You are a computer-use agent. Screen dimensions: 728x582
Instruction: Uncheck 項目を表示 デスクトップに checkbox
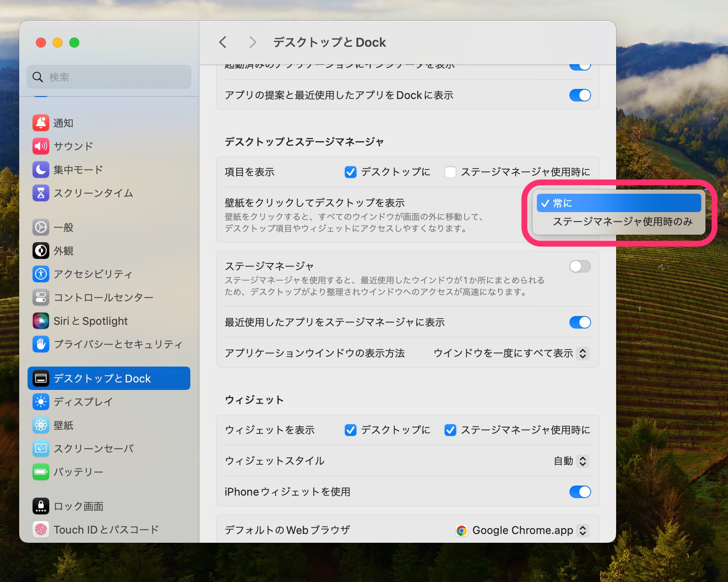coord(351,172)
